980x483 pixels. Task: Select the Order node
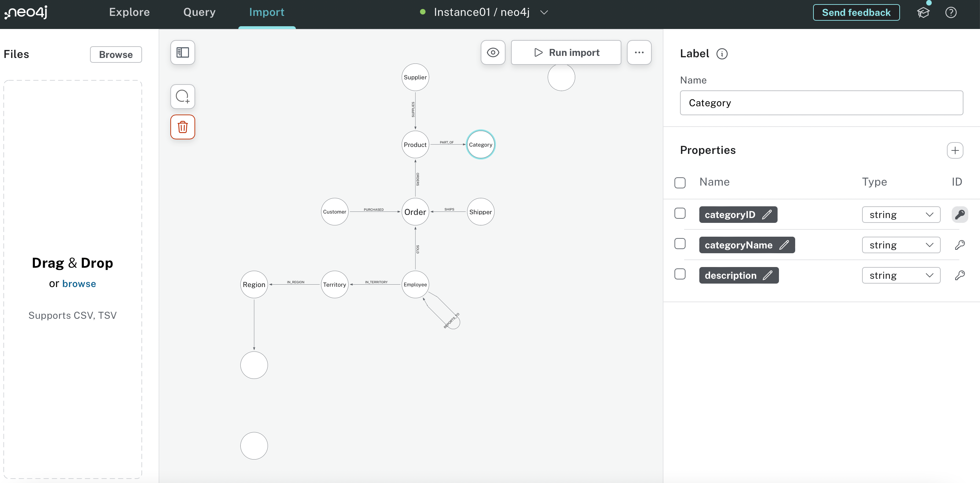tap(415, 212)
